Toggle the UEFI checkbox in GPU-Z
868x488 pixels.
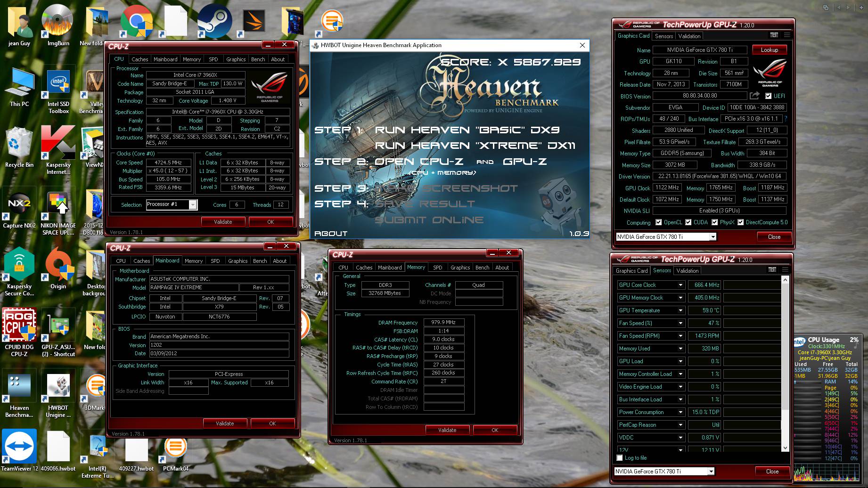tap(768, 96)
